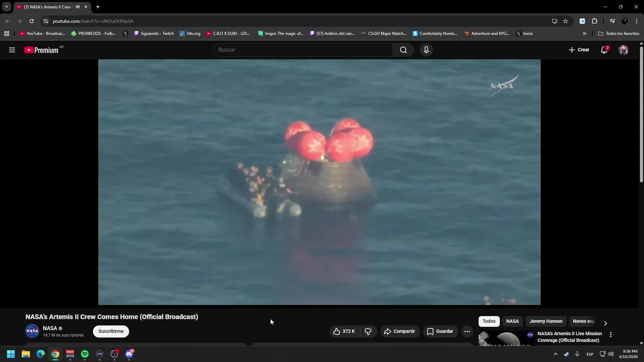The image size is (644, 362).
Task: Open Siguiendo - Twitch bookmark
Action: click(x=154, y=34)
